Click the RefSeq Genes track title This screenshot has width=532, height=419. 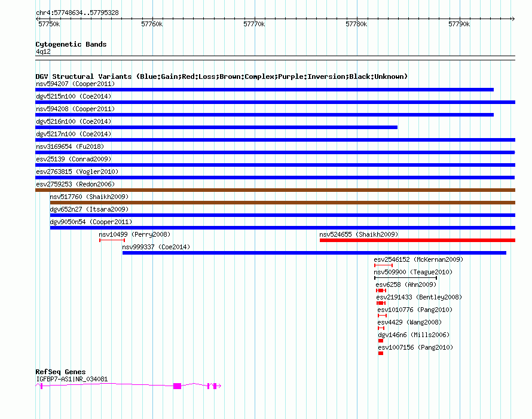pos(60,372)
